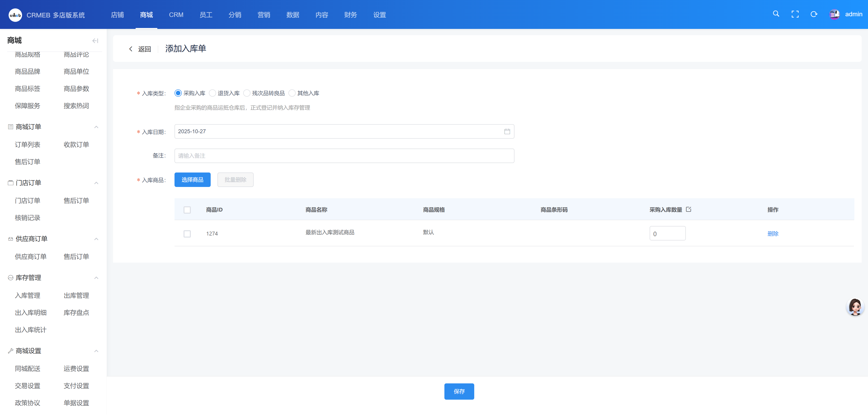Screen dimensions: 868x415
Task: Click edit icon beside 采购入库数量 header
Action: tap(688, 209)
